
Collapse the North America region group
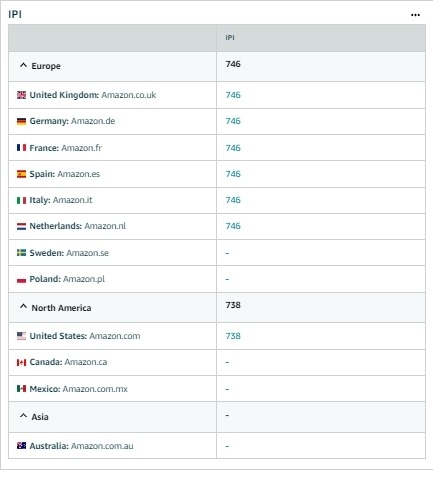point(23,306)
